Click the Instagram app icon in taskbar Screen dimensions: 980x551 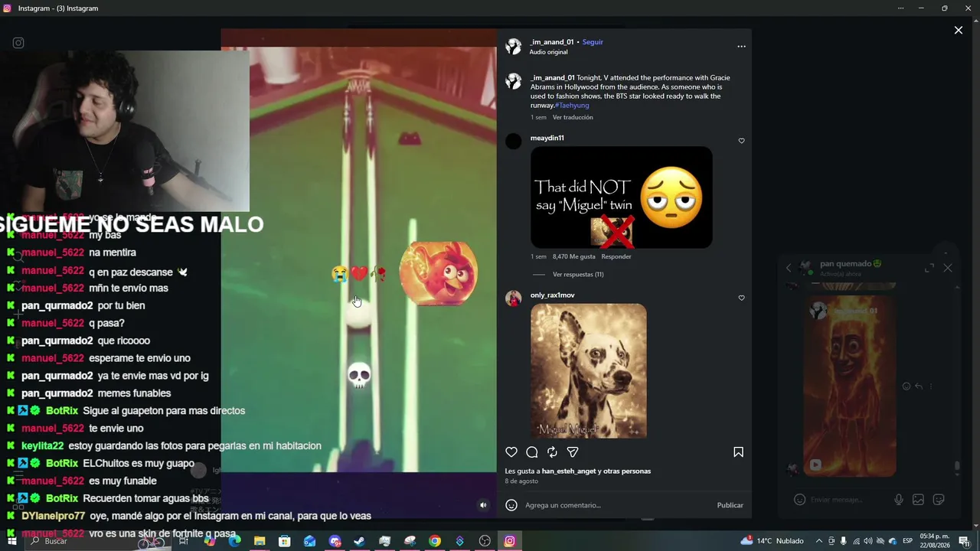point(510,541)
